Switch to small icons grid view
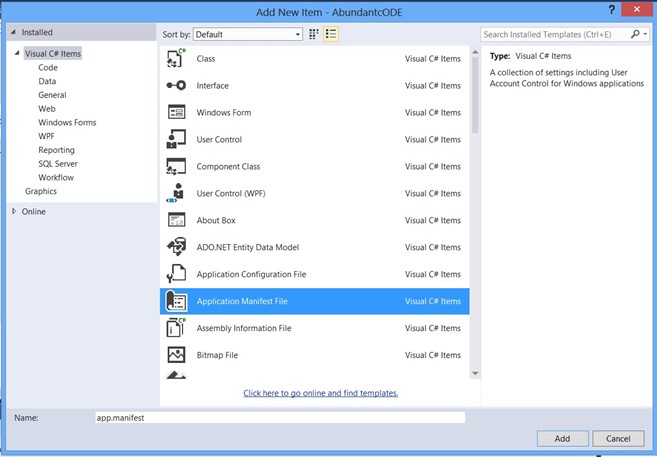657x457 pixels. tap(313, 34)
